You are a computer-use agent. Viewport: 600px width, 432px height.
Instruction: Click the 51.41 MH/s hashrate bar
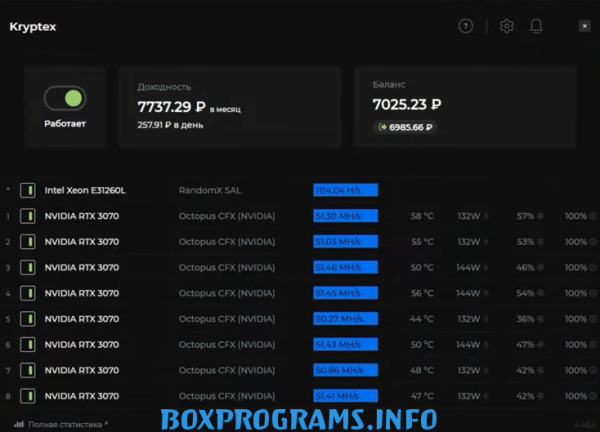pyautogui.click(x=346, y=396)
